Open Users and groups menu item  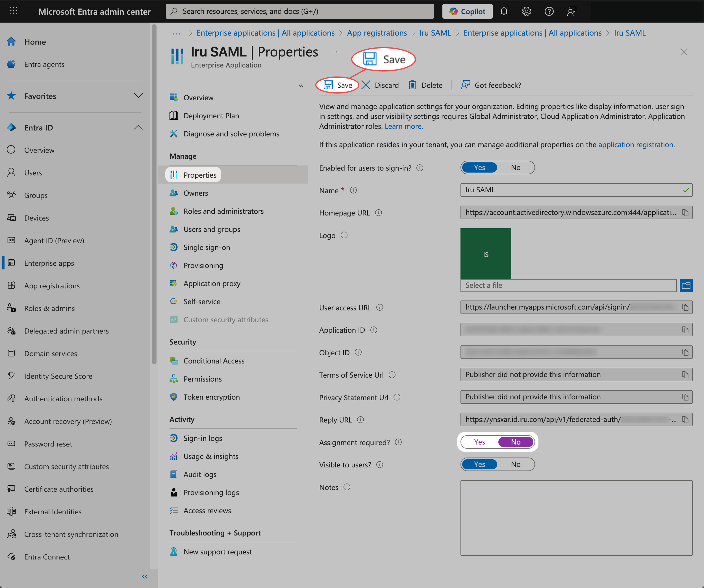click(212, 229)
